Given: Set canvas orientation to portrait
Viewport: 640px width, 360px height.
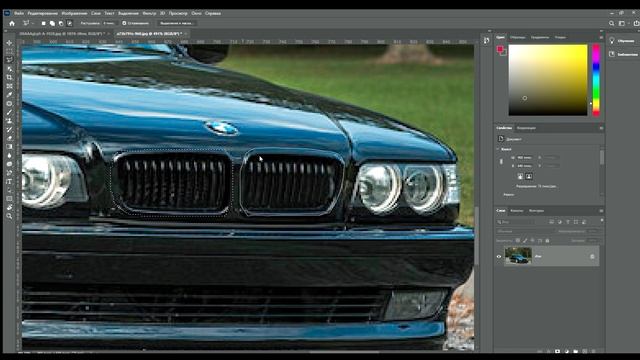Looking at the screenshot, I should click(x=520, y=176).
